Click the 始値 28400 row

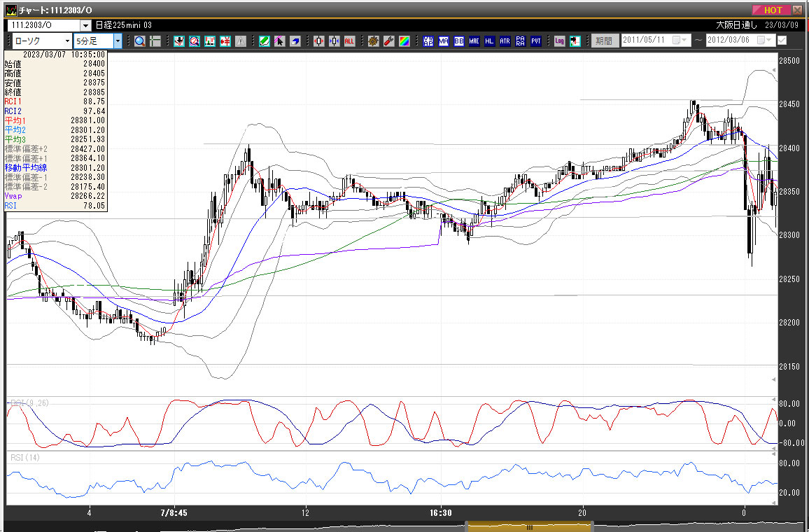[x=55, y=64]
